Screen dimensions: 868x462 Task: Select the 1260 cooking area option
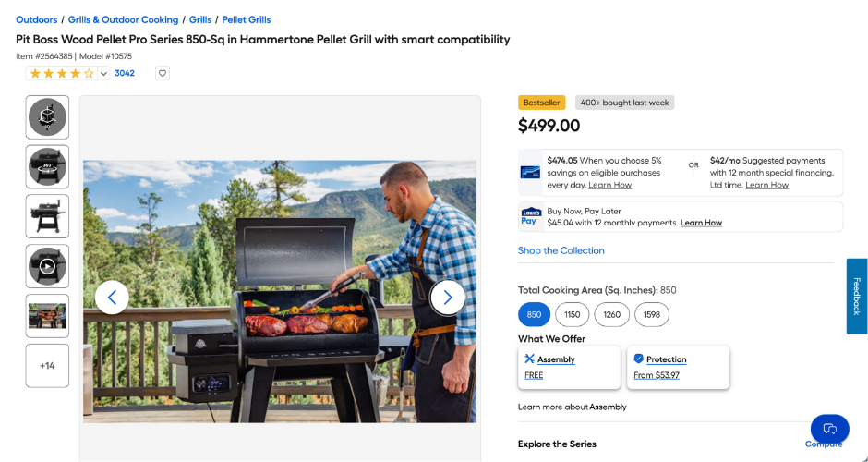coord(611,314)
